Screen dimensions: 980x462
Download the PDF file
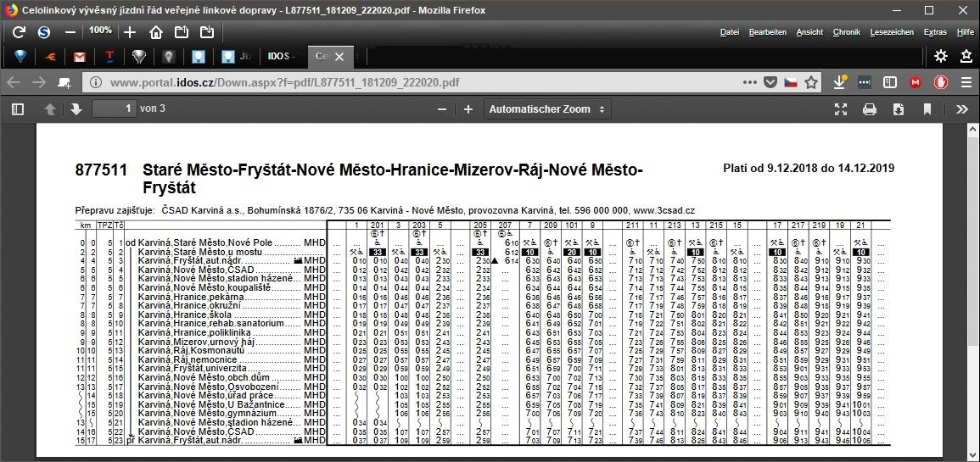(x=899, y=109)
